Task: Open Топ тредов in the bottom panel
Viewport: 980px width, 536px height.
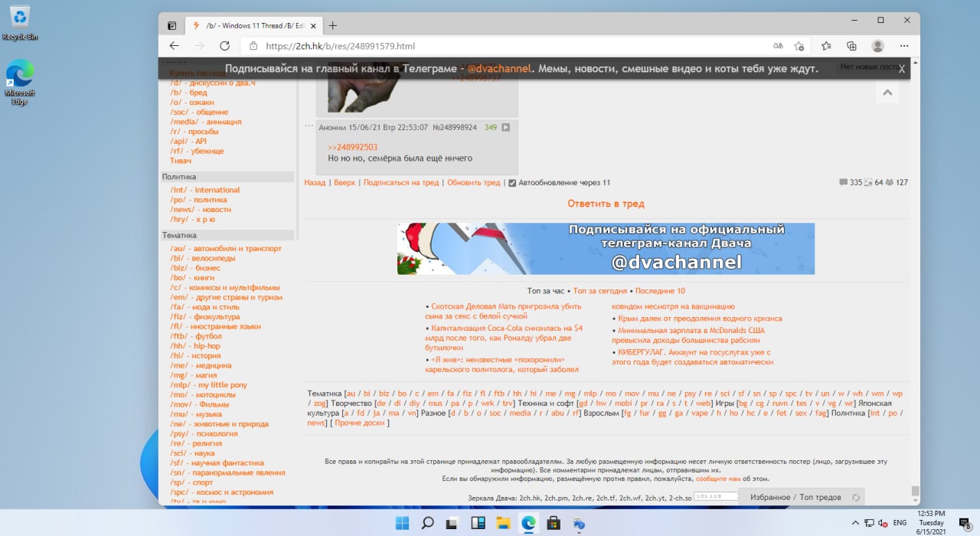Action: (820, 498)
